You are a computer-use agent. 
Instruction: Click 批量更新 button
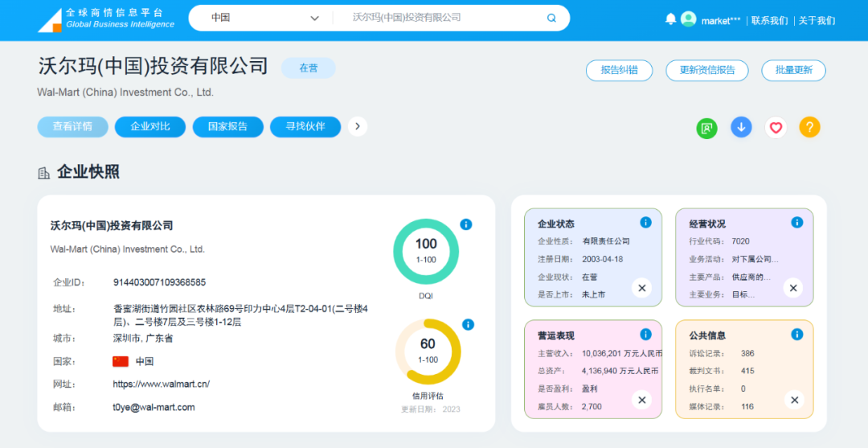point(793,70)
